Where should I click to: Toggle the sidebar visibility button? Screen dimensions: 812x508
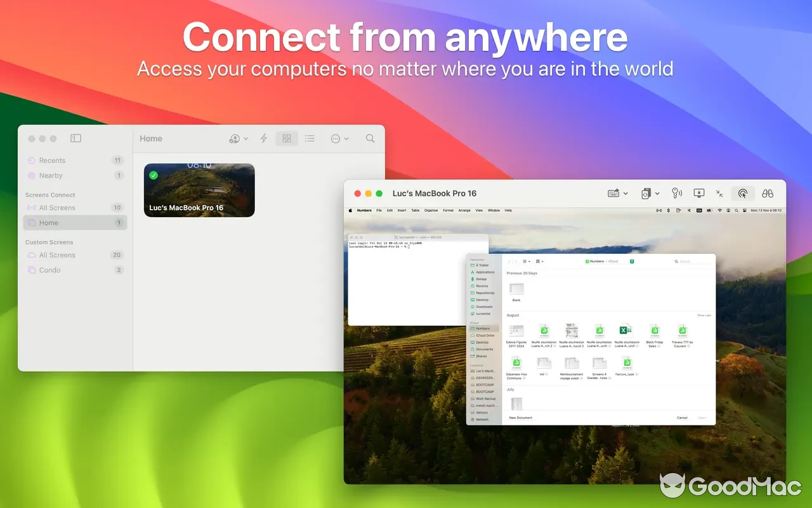(75, 138)
